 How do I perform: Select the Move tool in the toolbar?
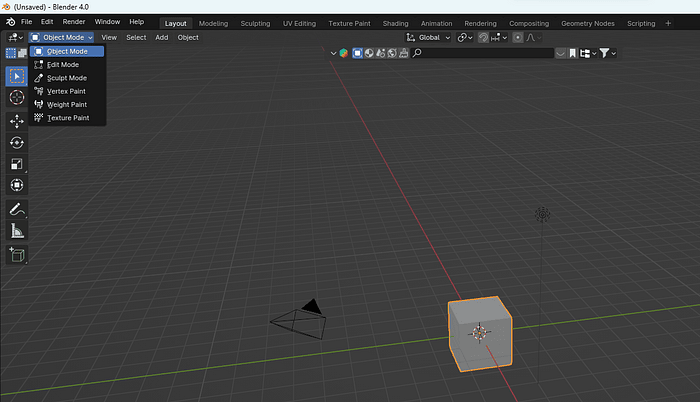pos(16,121)
